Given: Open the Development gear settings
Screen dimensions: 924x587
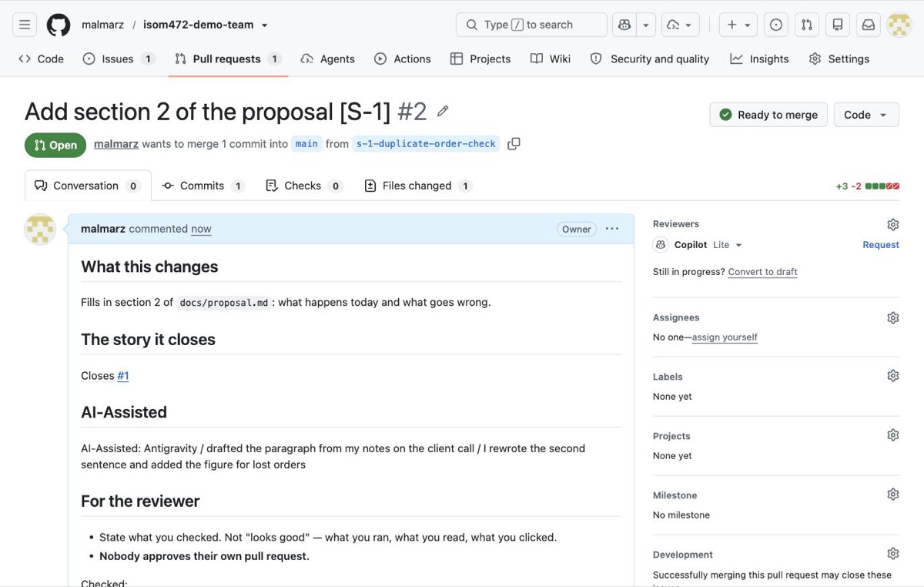Looking at the screenshot, I should click(x=892, y=554).
